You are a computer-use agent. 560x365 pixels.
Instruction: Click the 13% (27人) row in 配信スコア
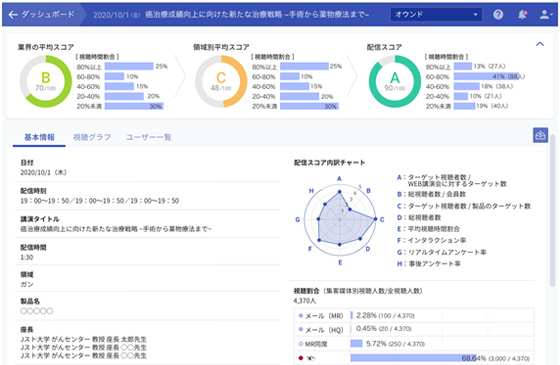(x=466, y=66)
